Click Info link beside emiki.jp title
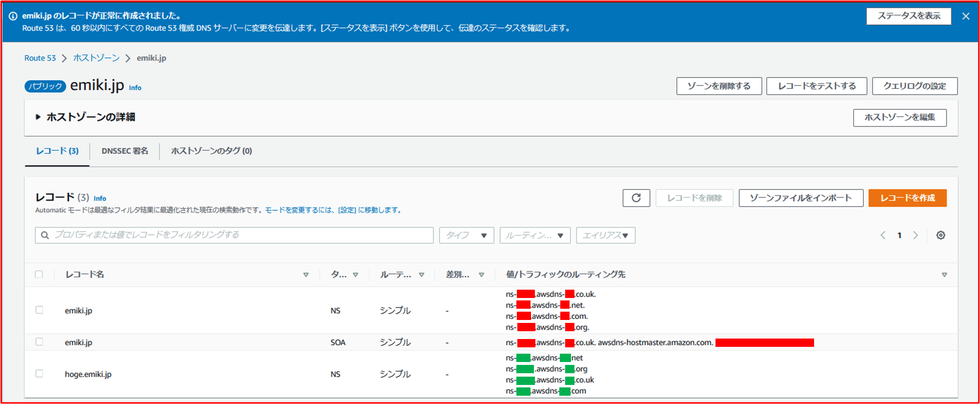 tap(135, 88)
